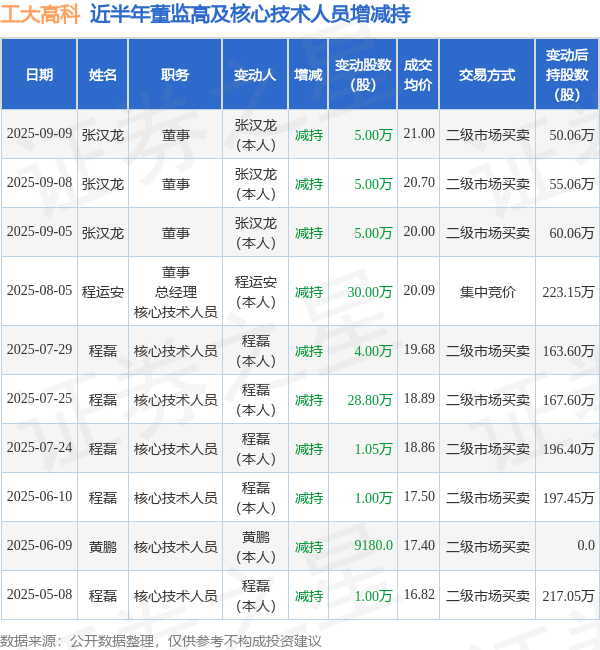This screenshot has width=600, height=650.
Task: Click 黄鹏 (本人) in the 变动人 column
Action: (x=255, y=547)
